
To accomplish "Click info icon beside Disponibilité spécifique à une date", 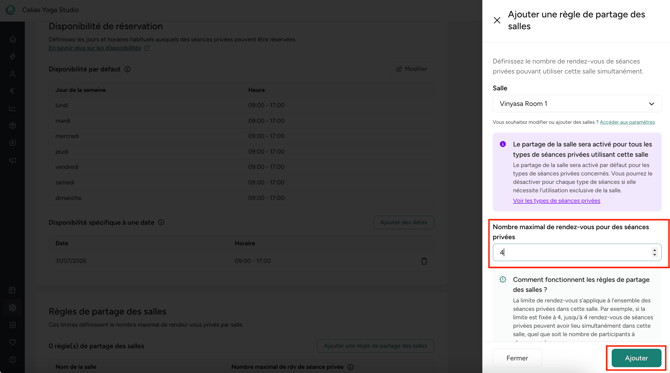I will coord(161,223).
